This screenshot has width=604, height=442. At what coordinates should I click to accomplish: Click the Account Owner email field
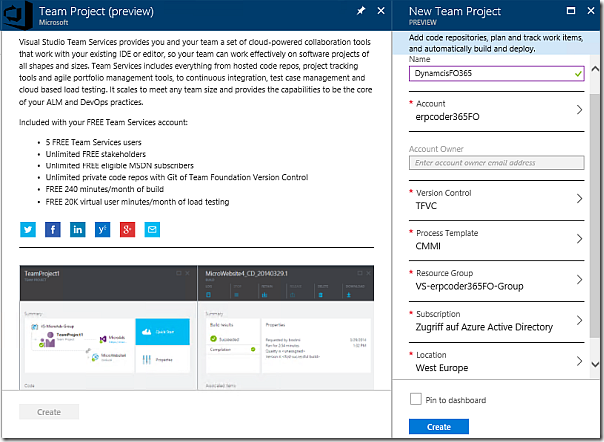pos(497,162)
